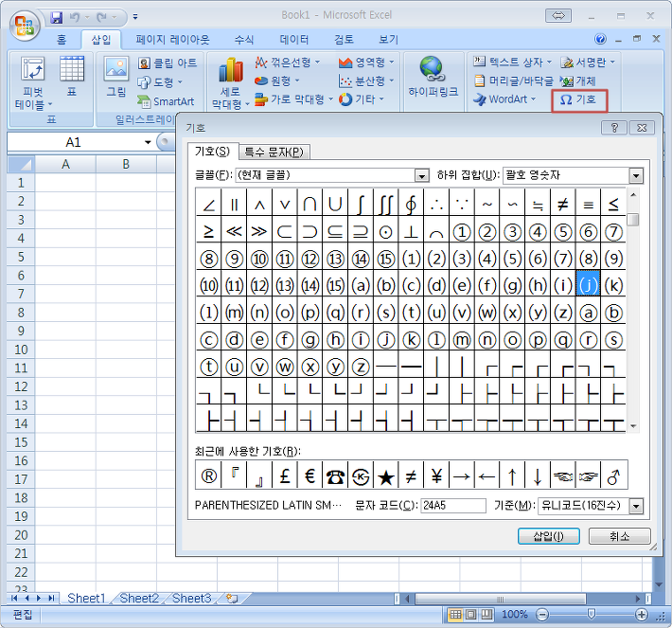The image size is (672, 628).
Task: Select the yen sign in recent symbols
Action: click(436, 475)
